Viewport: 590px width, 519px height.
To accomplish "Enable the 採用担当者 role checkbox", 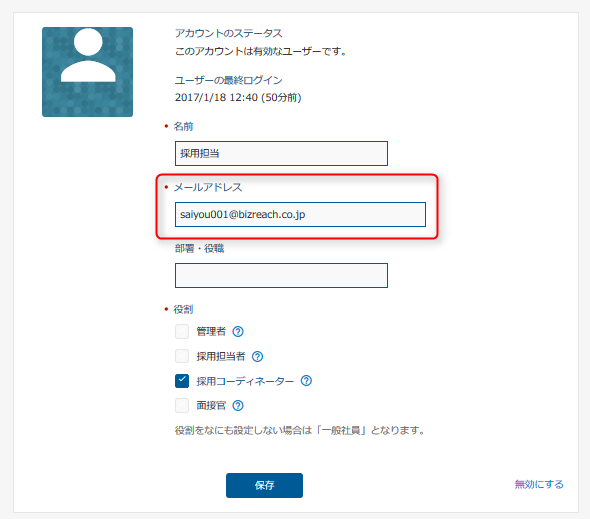I will [x=182, y=356].
